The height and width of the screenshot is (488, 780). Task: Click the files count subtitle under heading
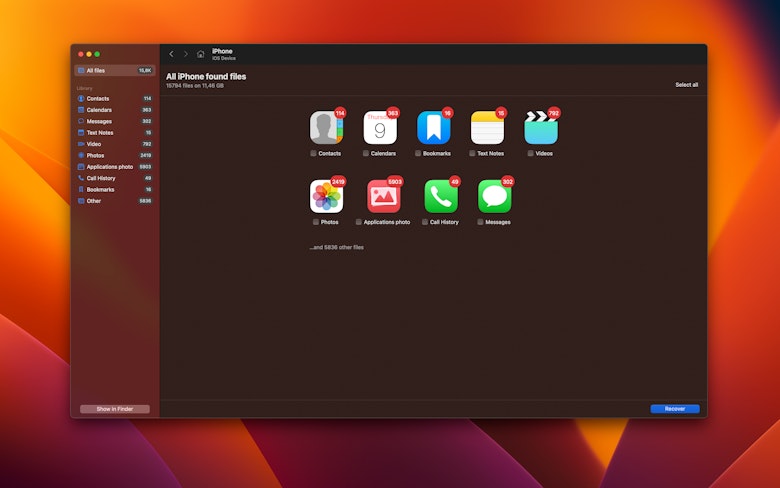(195, 86)
